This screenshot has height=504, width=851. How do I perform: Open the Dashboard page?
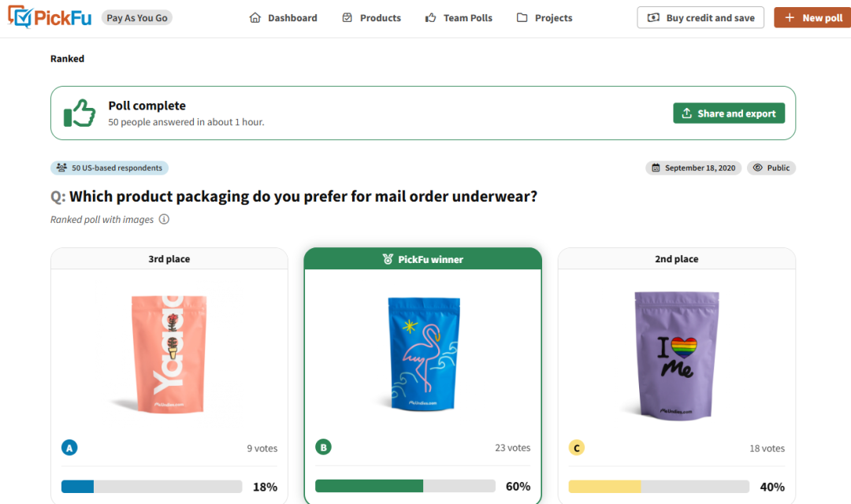(290, 17)
